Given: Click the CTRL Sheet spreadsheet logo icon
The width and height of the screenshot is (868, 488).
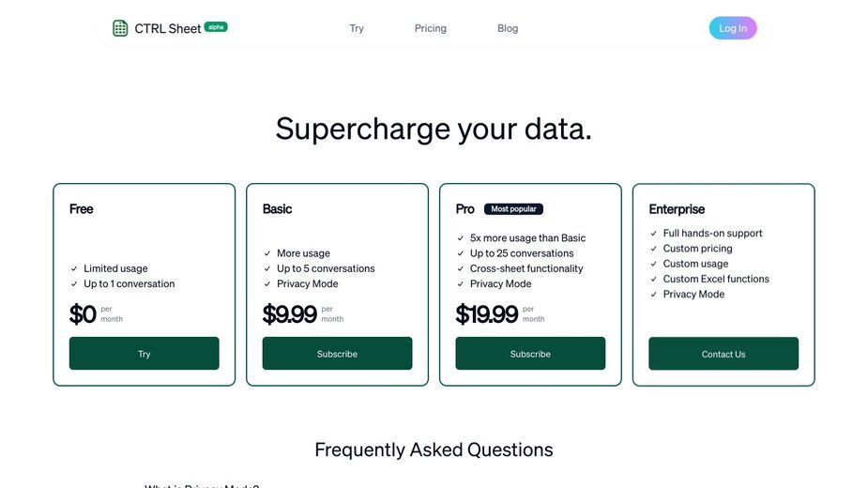Looking at the screenshot, I should (x=120, y=28).
